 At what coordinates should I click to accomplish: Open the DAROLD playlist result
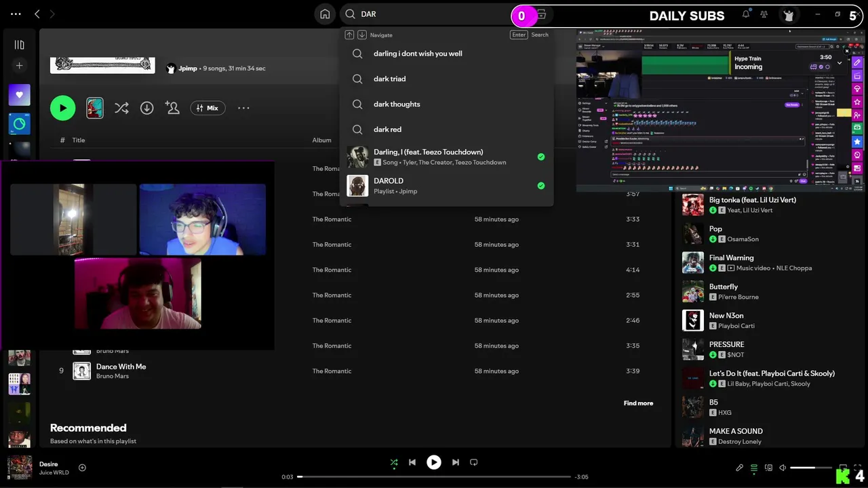click(x=446, y=186)
